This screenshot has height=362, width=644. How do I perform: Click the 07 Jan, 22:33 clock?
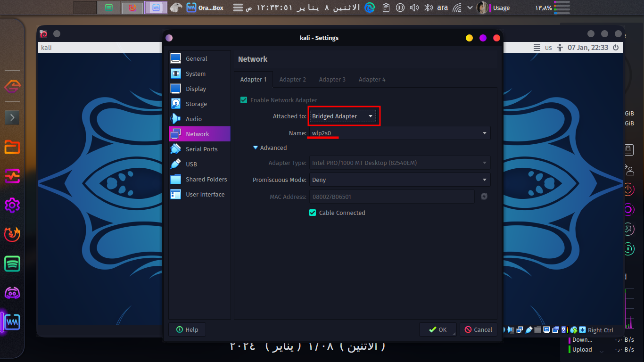[588, 48]
